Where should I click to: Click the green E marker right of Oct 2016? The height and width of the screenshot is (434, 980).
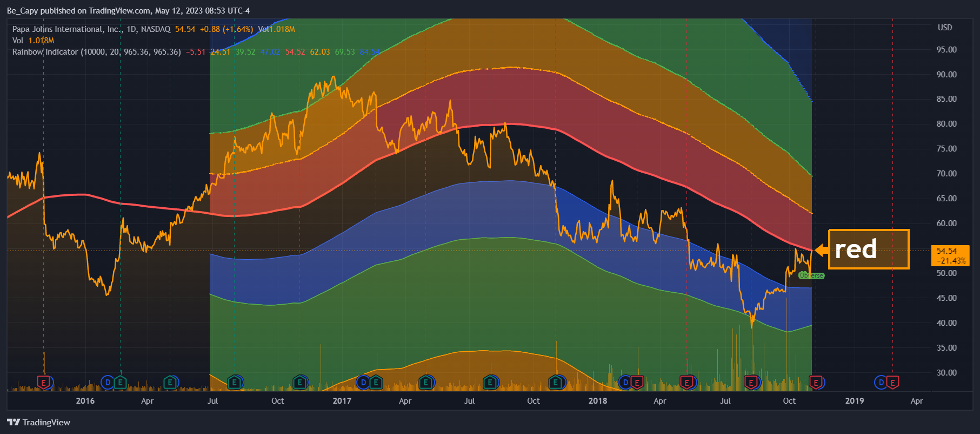pos(299,383)
